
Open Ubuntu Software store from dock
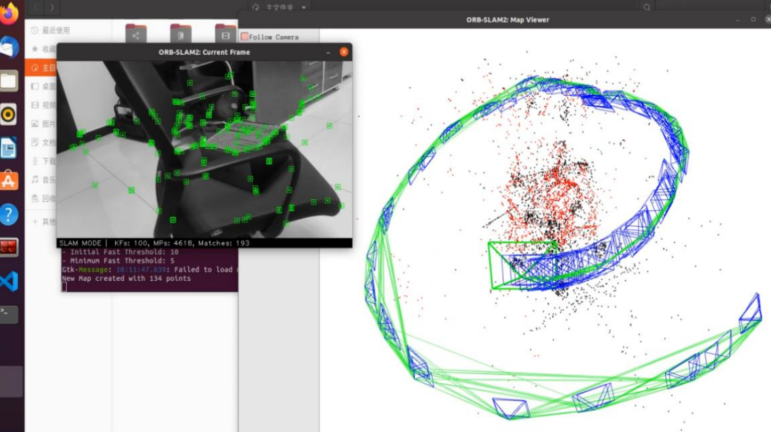[x=9, y=181]
